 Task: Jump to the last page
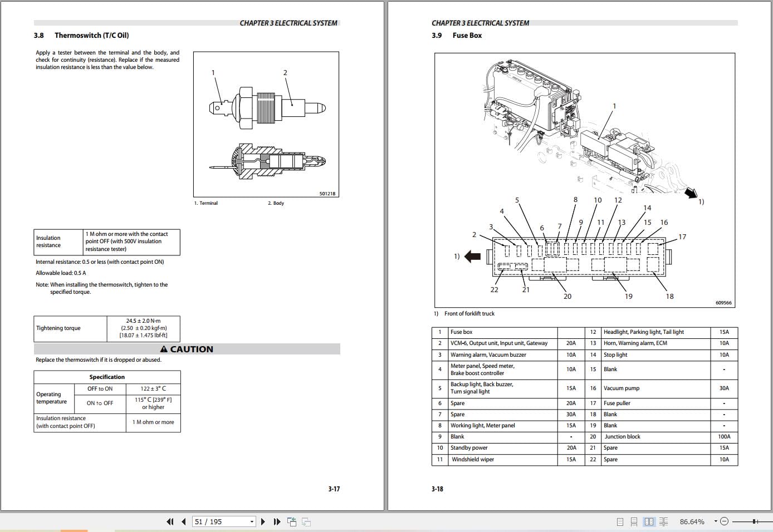tap(277, 521)
